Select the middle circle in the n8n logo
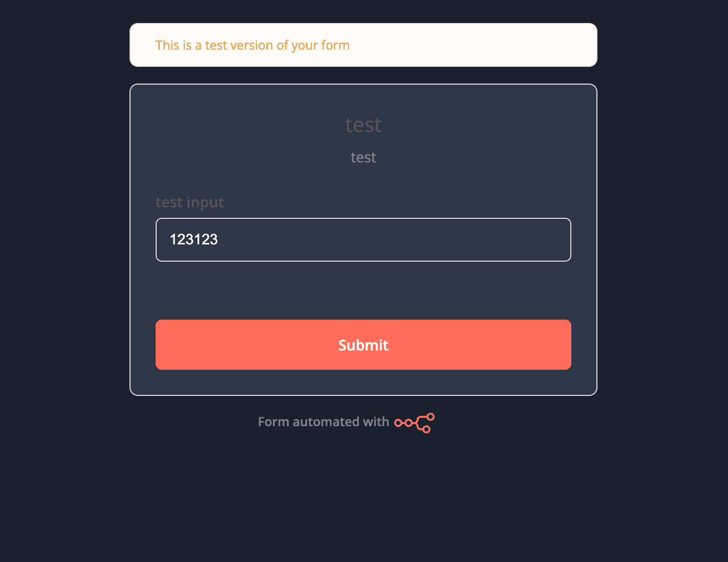728x562 pixels. tap(408, 423)
